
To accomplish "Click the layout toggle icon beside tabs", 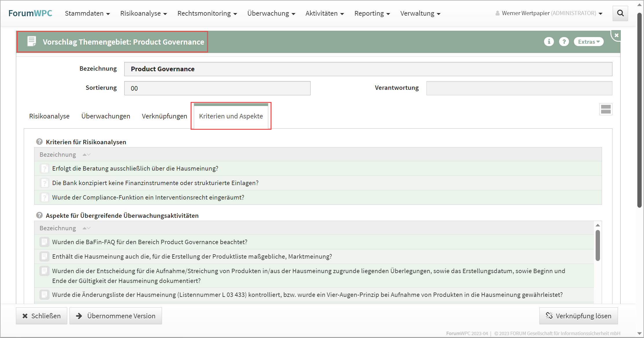I will pyautogui.click(x=605, y=109).
